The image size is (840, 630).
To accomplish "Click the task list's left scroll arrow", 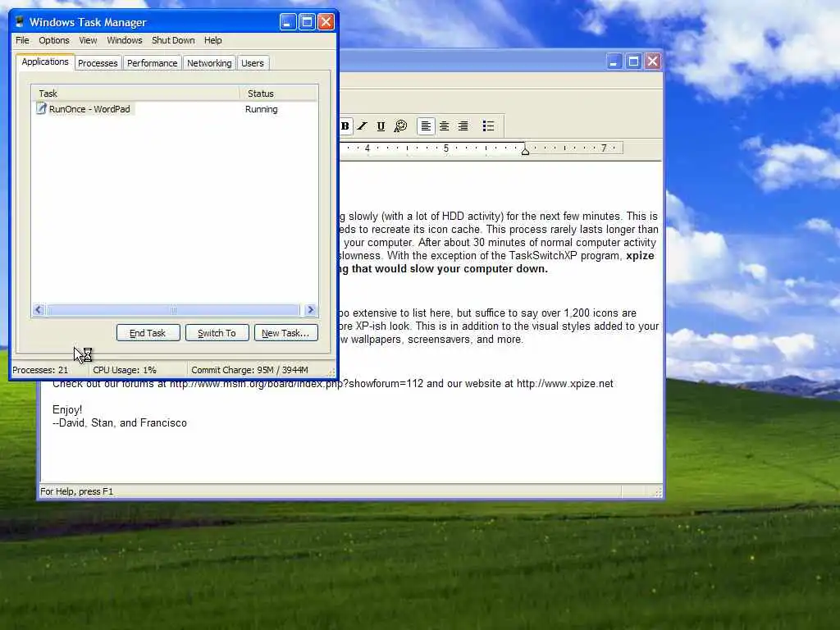I will tap(38, 310).
